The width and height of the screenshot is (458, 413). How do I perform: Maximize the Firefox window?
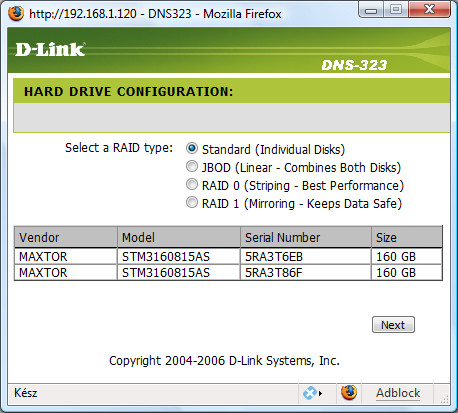tap(396, 10)
